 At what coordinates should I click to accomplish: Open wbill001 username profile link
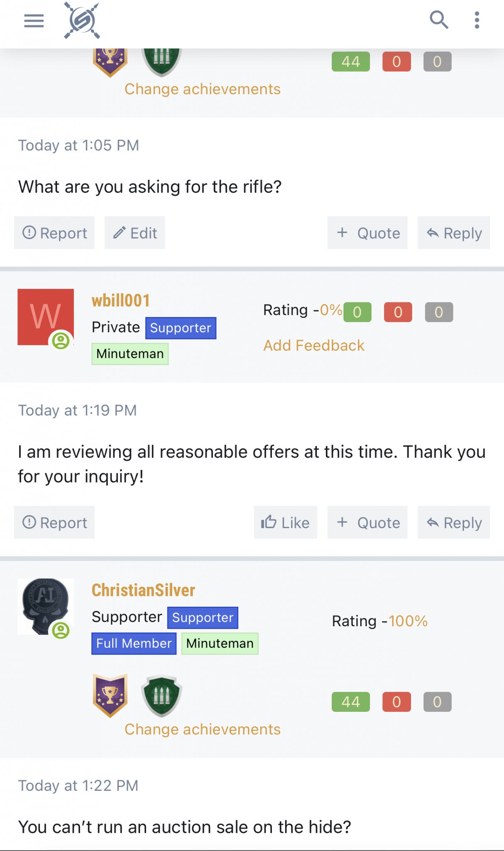(121, 300)
